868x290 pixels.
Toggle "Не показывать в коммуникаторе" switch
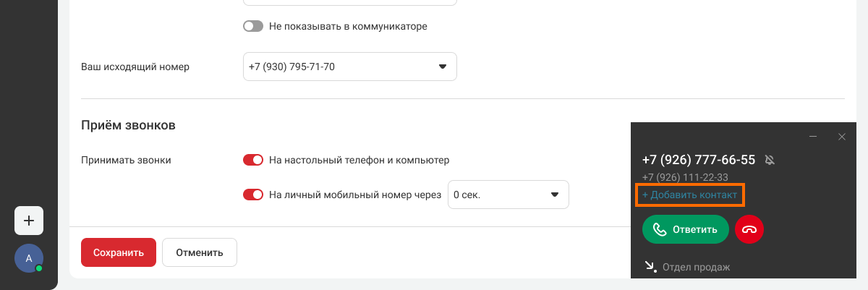click(253, 26)
